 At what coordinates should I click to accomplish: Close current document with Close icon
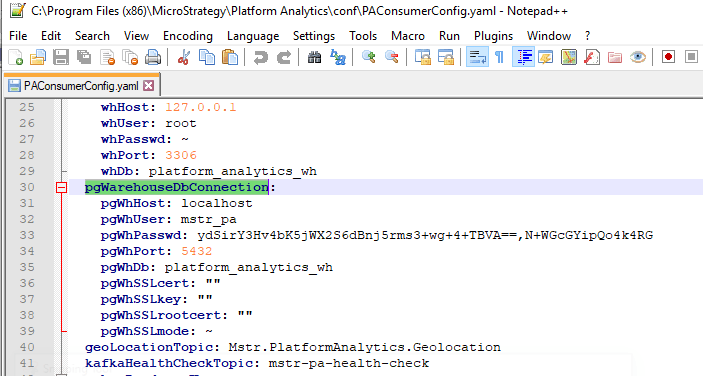tap(107, 57)
